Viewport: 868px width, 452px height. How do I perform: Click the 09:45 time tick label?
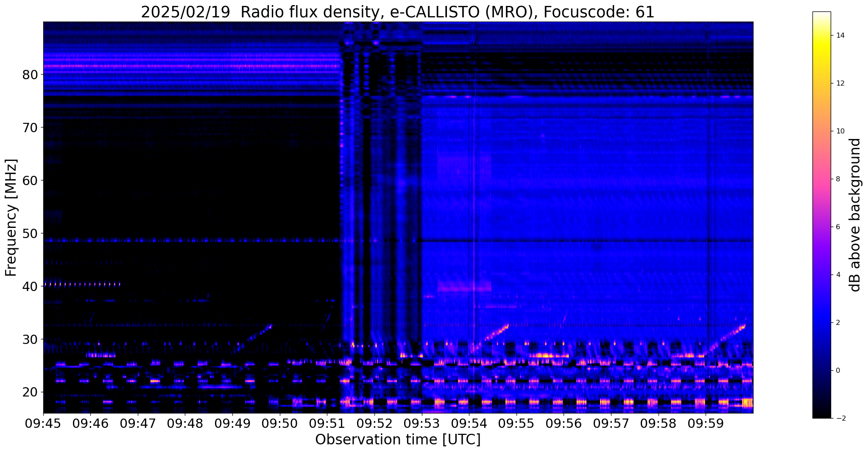click(43, 424)
